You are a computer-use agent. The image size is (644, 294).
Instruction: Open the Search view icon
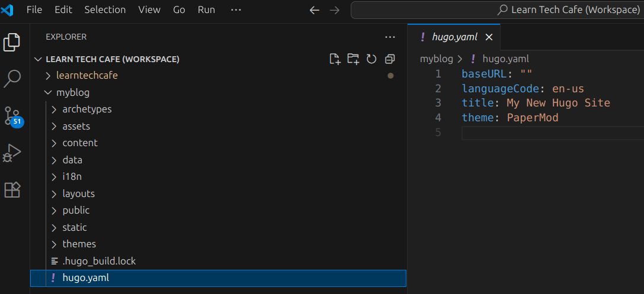point(12,79)
